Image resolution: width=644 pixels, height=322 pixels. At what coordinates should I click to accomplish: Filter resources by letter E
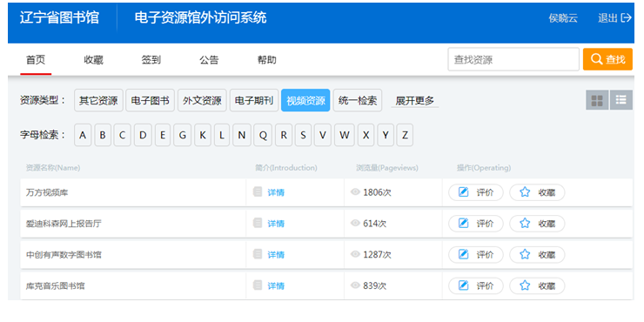pos(163,135)
